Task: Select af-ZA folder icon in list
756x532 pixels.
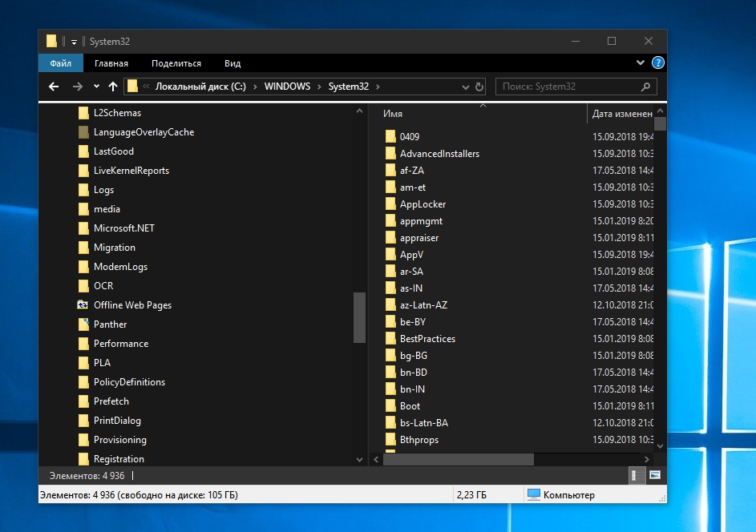Action: 390,170
